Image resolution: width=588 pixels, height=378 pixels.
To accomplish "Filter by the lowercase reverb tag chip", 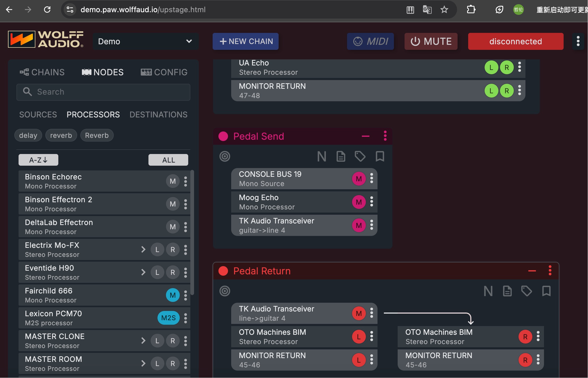I will click(61, 135).
